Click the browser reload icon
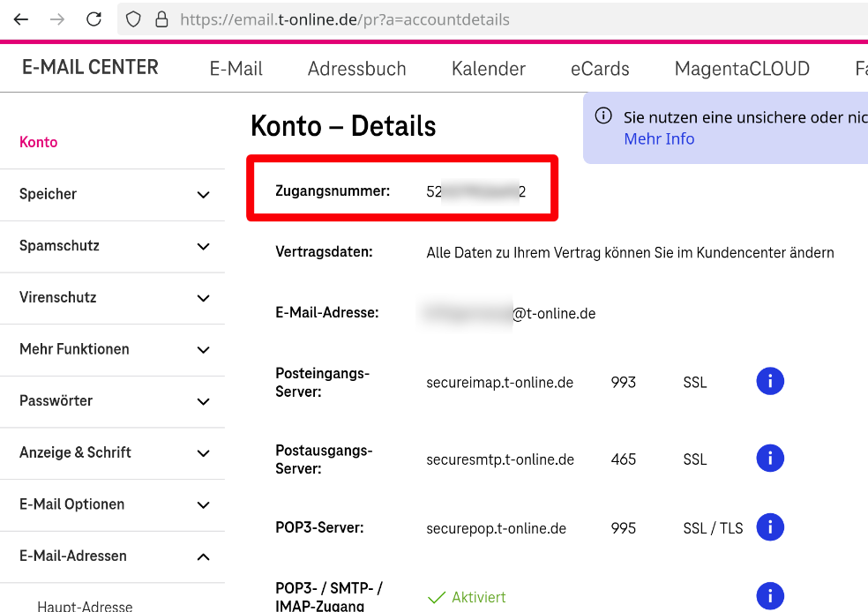This screenshot has width=868, height=612. point(94,19)
